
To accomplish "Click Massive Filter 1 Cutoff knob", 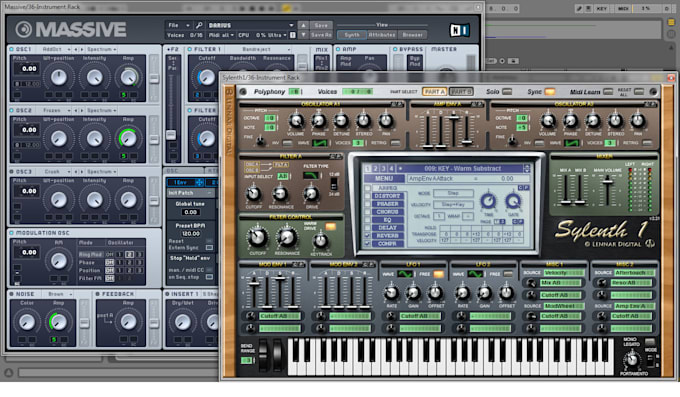I will 206,78.
